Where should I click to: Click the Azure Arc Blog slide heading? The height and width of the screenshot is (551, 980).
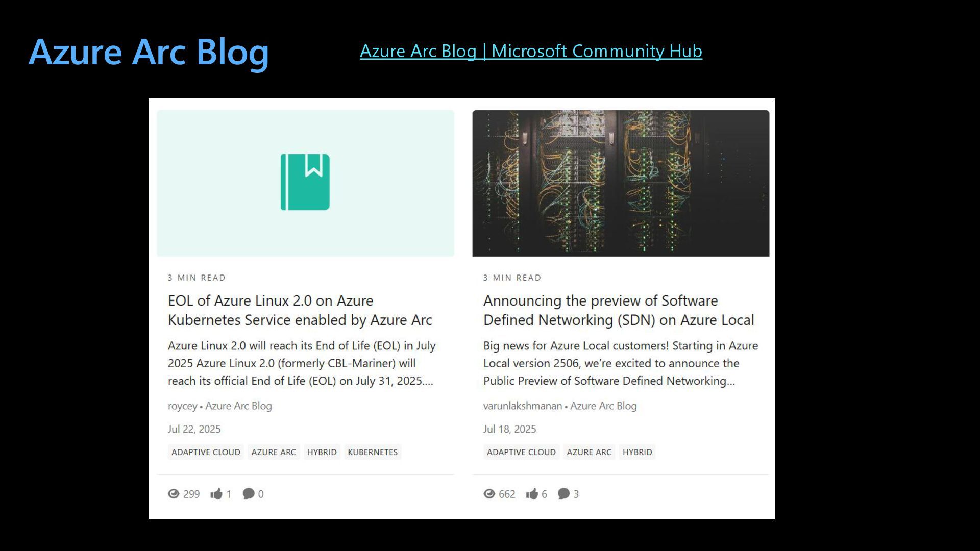pyautogui.click(x=149, y=52)
